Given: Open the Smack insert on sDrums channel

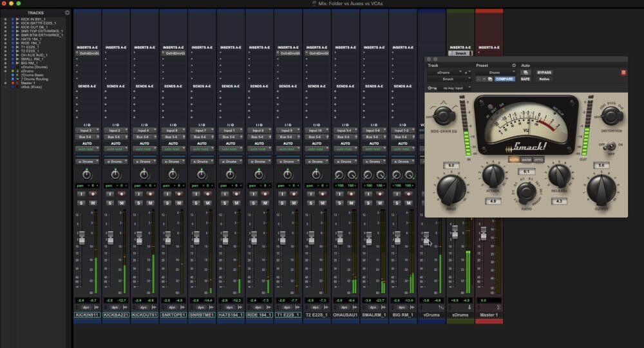Looking at the screenshot, I should (460, 53).
